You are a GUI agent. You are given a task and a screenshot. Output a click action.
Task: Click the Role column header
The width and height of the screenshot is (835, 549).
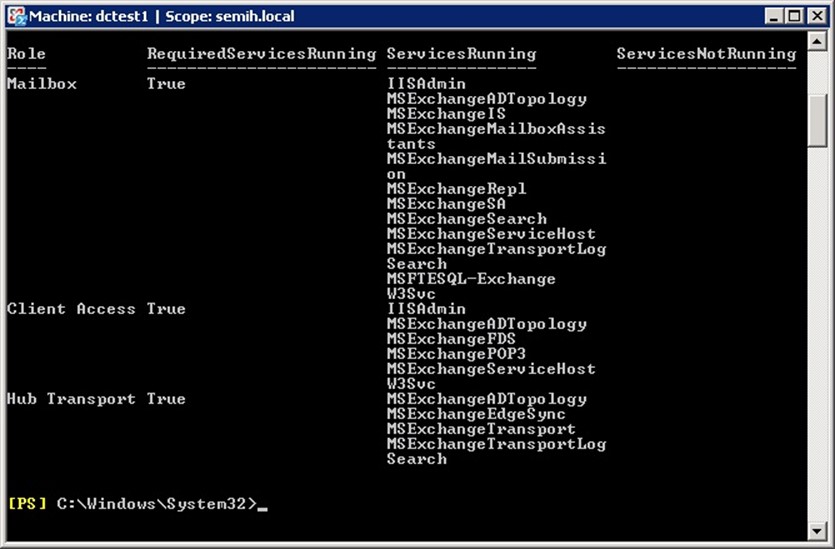pos(27,54)
